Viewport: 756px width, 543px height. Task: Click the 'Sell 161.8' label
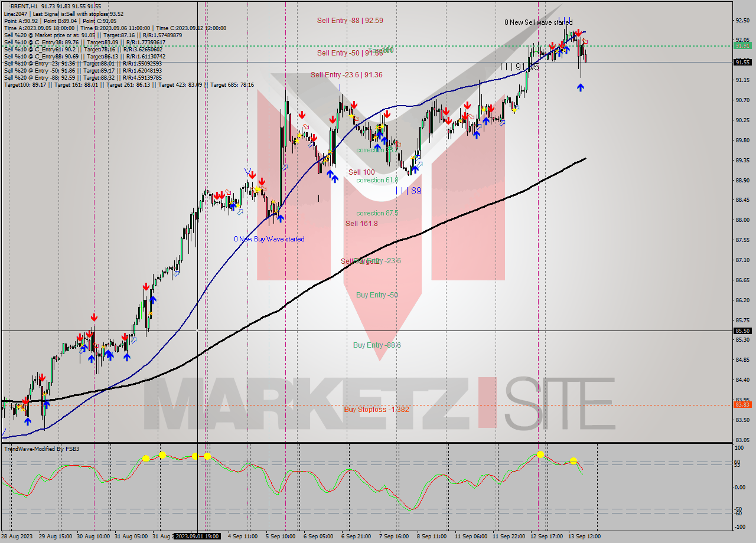(x=361, y=224)
